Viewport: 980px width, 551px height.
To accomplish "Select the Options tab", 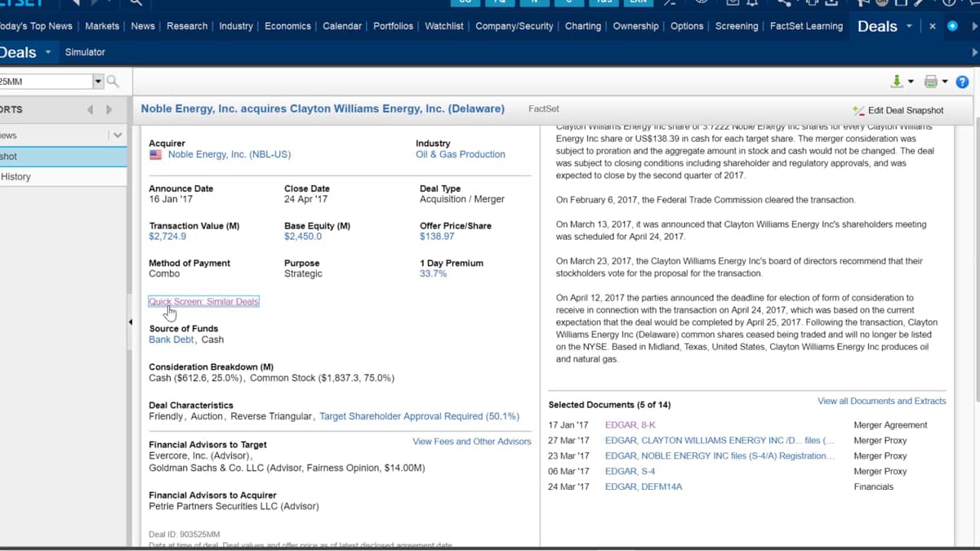I will [687, 26].
